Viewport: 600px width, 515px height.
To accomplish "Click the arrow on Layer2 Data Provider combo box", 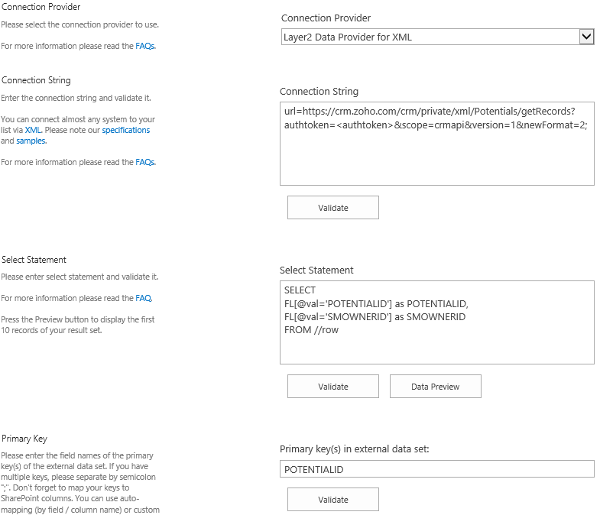I will [x=586, y=37].
